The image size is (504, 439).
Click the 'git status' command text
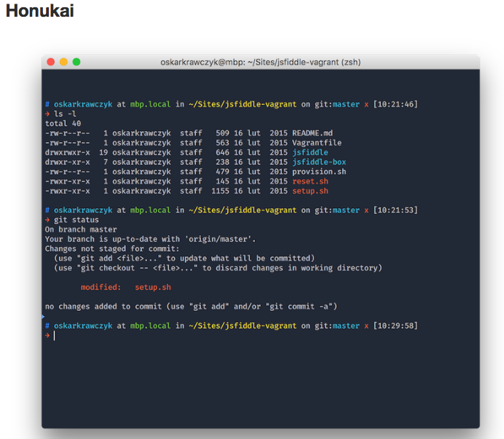pyautogui.click(x=76, y=220)
